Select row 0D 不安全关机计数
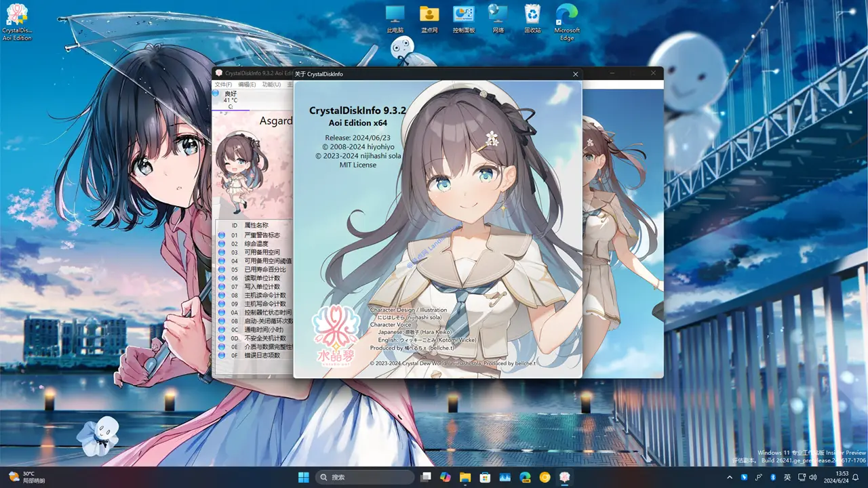The image size is (868, 488). 254,338
